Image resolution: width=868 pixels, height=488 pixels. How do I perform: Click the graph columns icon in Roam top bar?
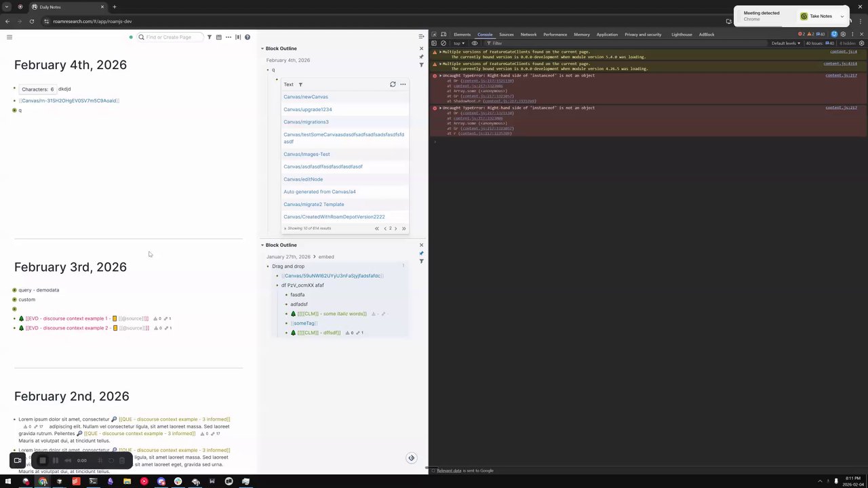tap(238, 37)
